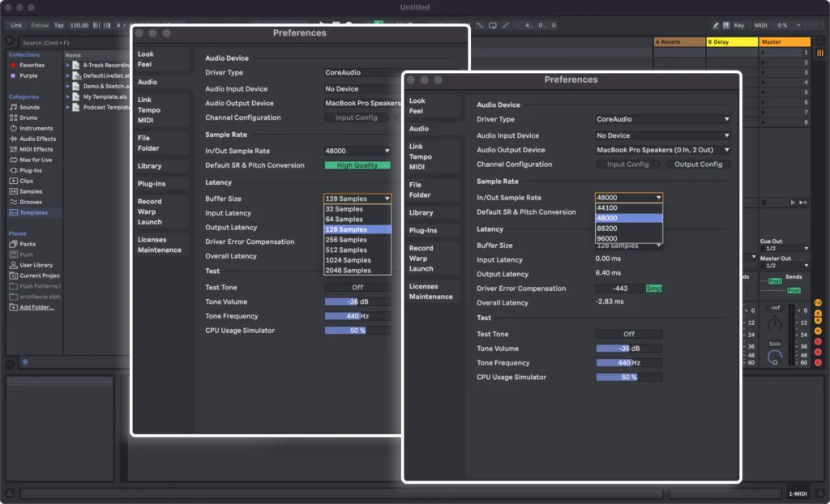This screenshot has width=830, height=504.
Task: Toggle the green Smp unit button
Action: tap(654, 288)
